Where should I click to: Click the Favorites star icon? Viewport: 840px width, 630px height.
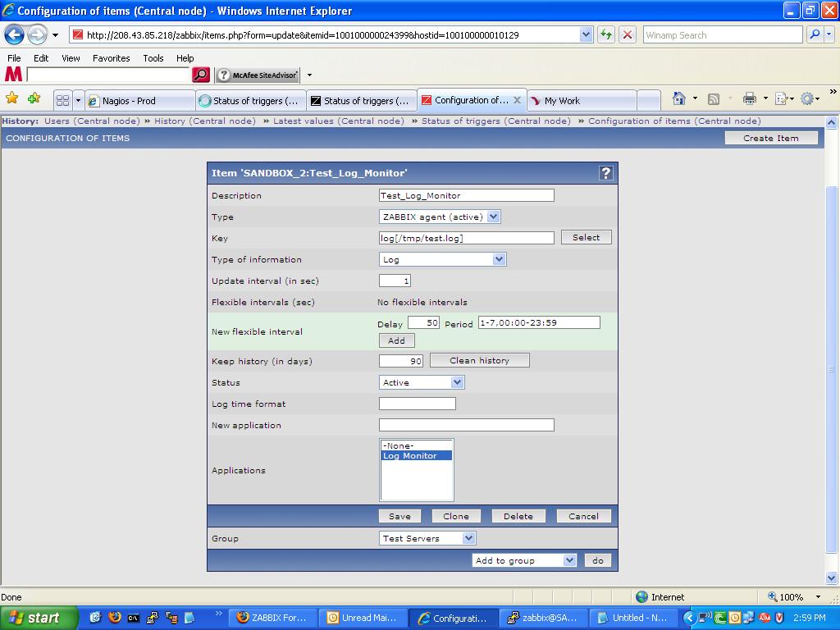11,98
